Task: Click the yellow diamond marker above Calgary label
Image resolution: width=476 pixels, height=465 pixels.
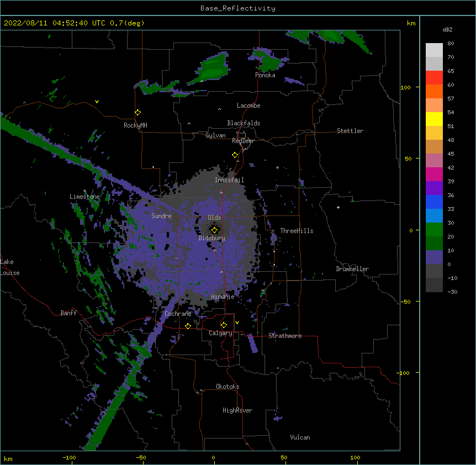Action: [x=224, y=325]
